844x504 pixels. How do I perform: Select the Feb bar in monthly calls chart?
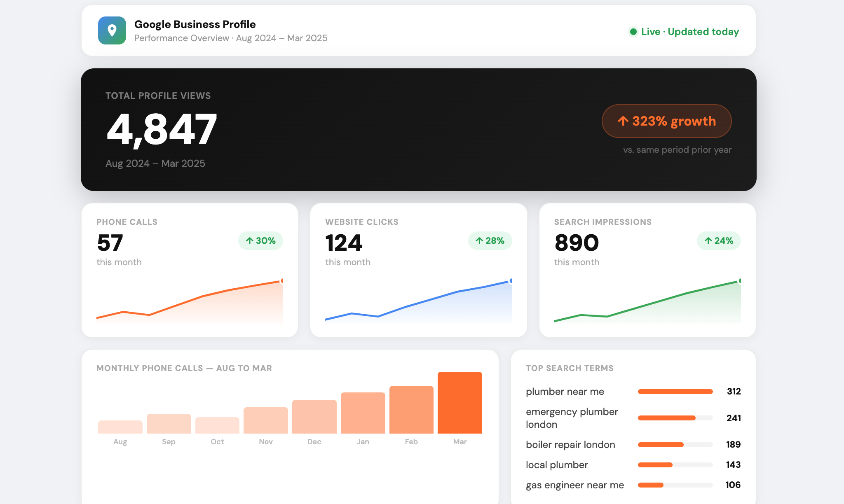[411, 410]
